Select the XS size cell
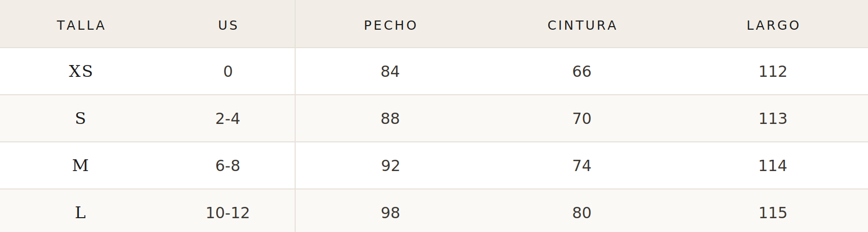The width and height of the screenshot is (868, 232). click(x=81, y=71)
